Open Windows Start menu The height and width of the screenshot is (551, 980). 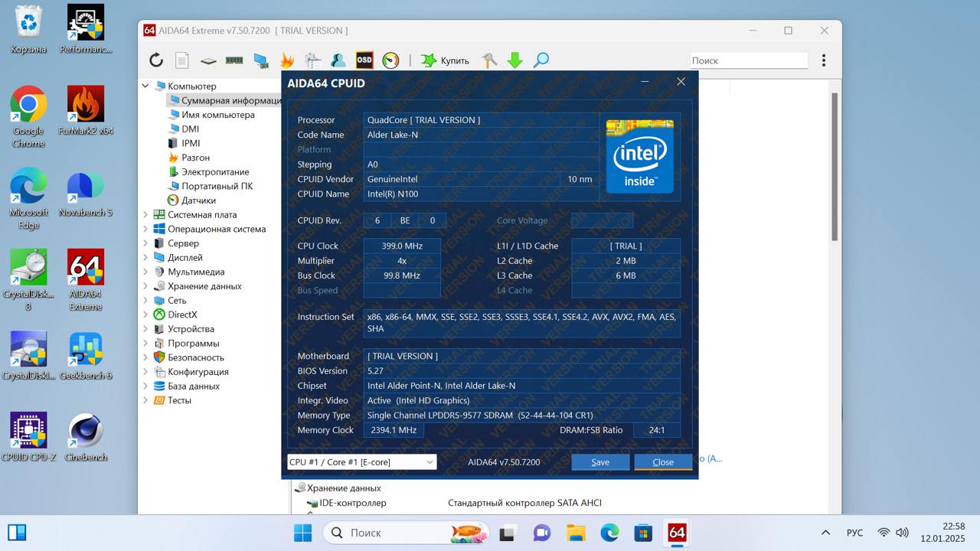tap(302, 533)
